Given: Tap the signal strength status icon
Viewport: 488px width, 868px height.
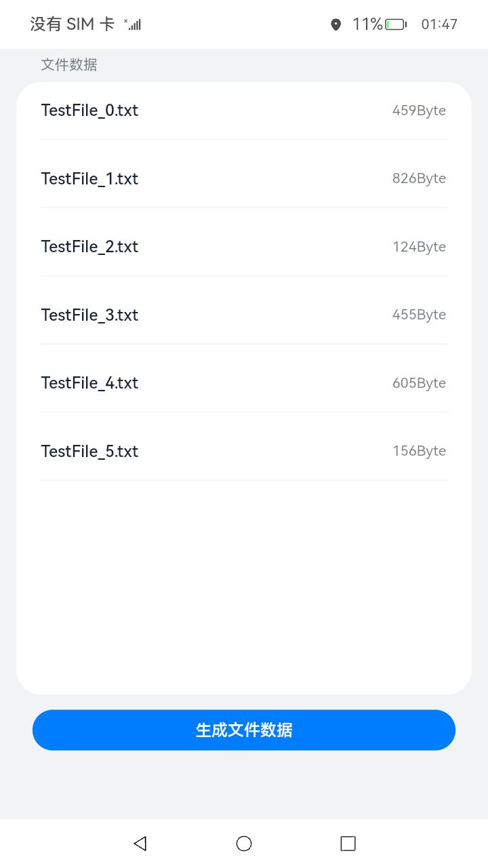Looking at the screenshot, I should click(134, 25).
